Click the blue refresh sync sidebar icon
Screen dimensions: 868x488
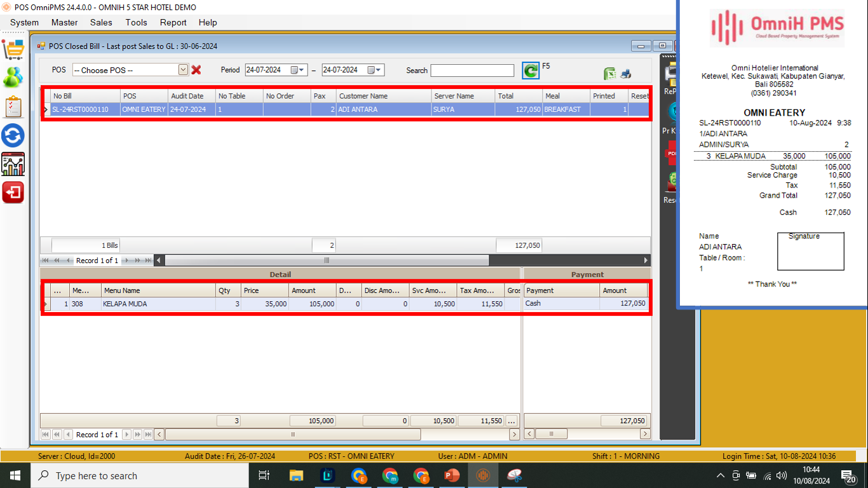13,135
